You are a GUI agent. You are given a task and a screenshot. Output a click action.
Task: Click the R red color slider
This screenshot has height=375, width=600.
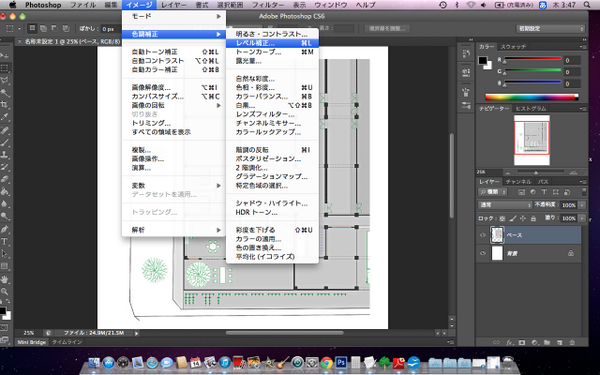point(533,59)
